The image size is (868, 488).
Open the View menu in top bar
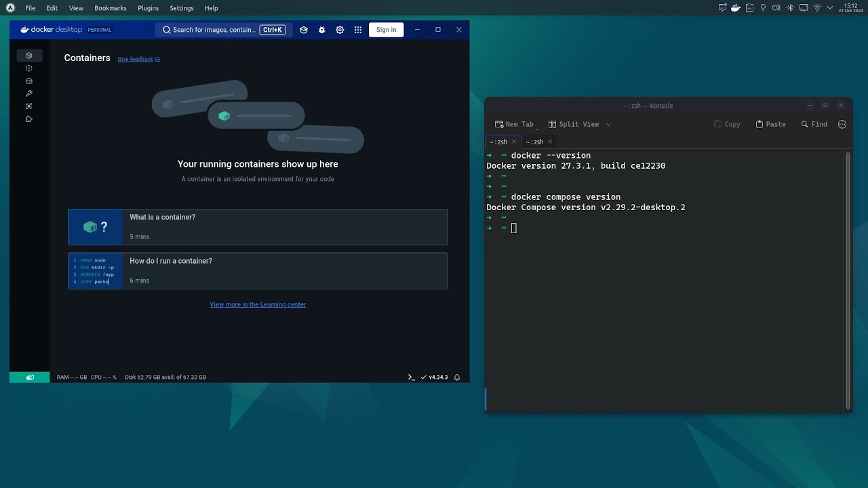pos(76,8)
